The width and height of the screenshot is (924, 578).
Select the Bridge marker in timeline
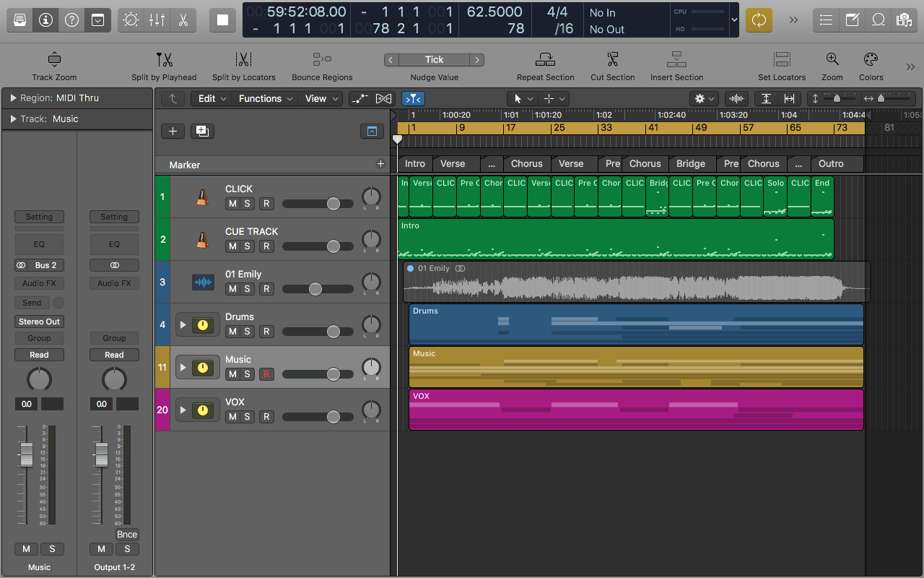[x=691, y=164]
